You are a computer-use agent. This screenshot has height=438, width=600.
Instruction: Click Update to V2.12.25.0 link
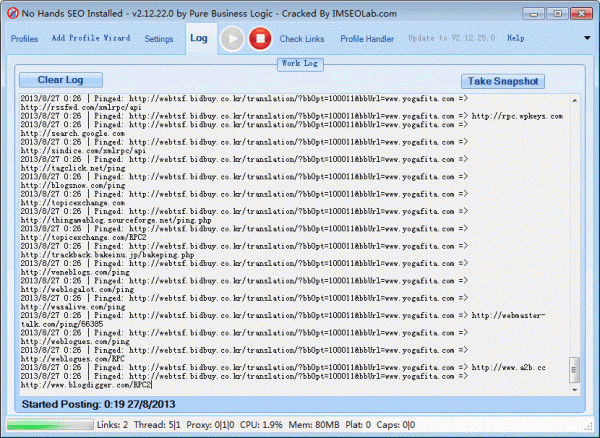pyautogui.click(x=452, y=38)
